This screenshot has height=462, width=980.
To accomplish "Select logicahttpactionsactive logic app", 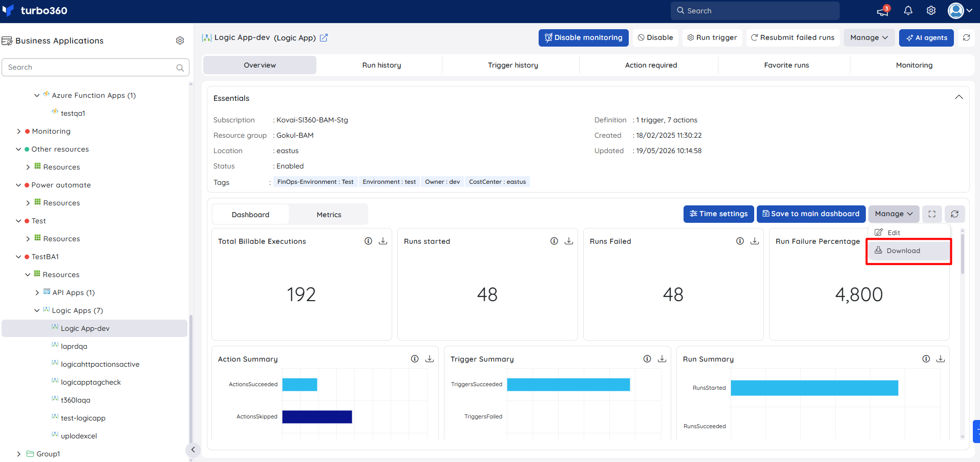I will 100,365.
